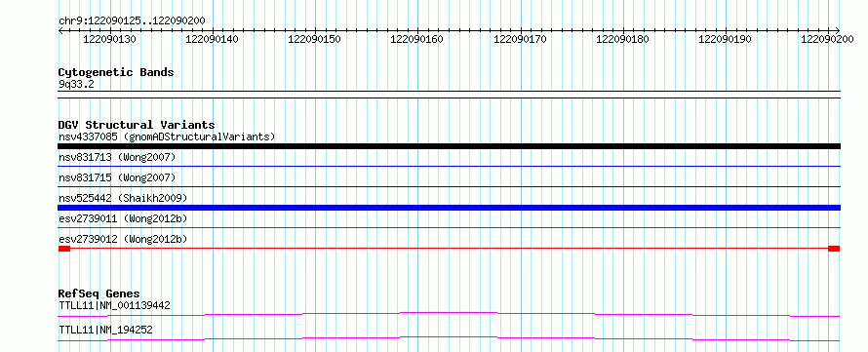Viewport: 868px width, 352px height.
Task: Open transcript TTLL11|NM_194252 label
Action: (105, 331)
